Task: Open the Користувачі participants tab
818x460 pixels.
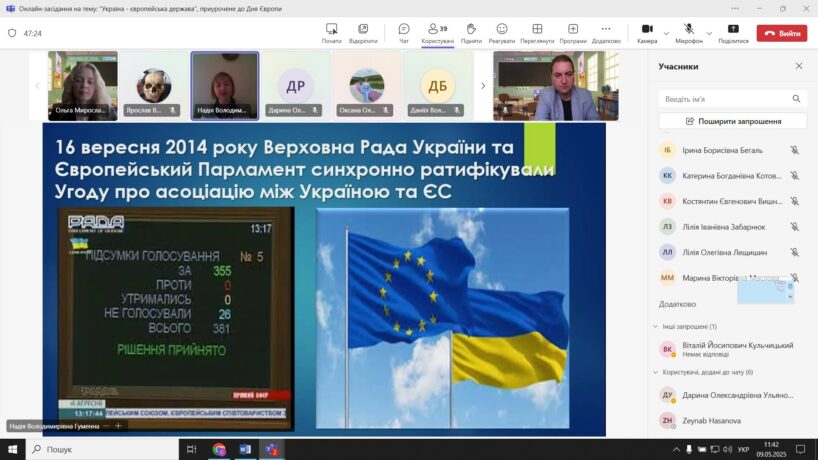Action: pos(437,32)
